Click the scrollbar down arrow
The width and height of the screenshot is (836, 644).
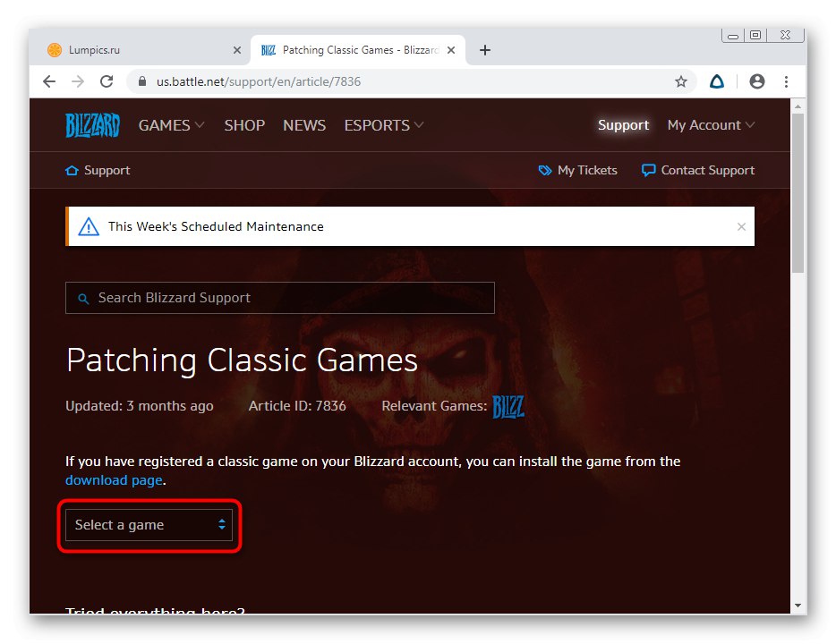click(798, 606)
